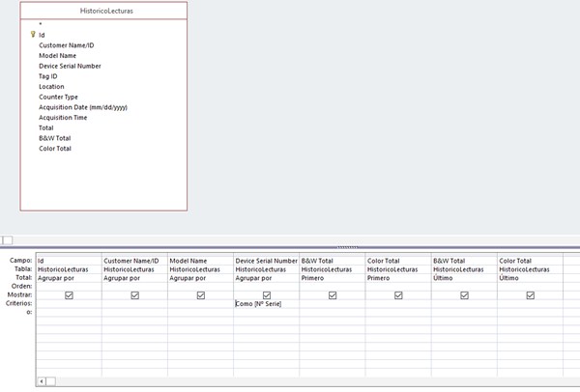Click the HistoricoLecturas table title bar
Screen dimensions: 580x392
104,11
